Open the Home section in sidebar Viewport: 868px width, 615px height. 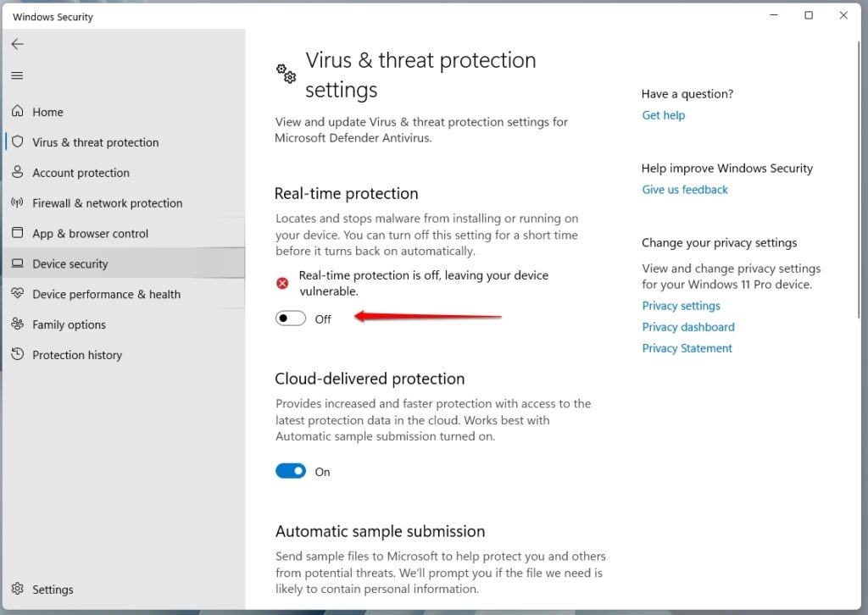click(x=47, y=111)
